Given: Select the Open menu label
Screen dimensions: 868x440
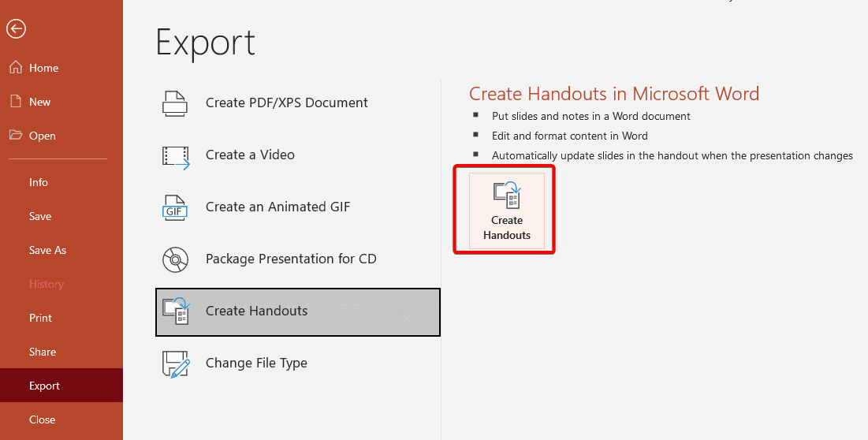Looking at the screenshot, I should tap(42, 136).
